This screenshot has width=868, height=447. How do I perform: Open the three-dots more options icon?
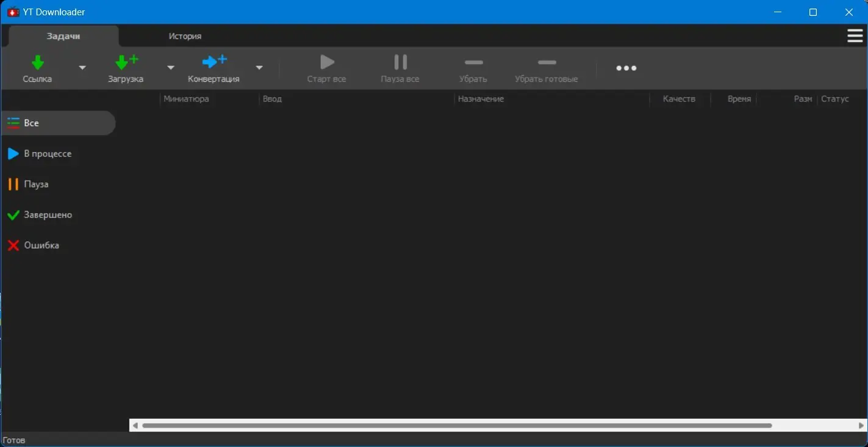(x=626, y=68)
